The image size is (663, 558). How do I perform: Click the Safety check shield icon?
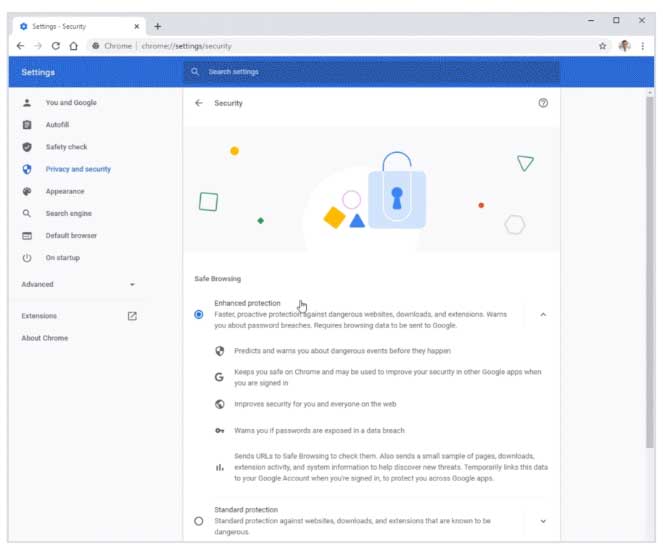27,147
